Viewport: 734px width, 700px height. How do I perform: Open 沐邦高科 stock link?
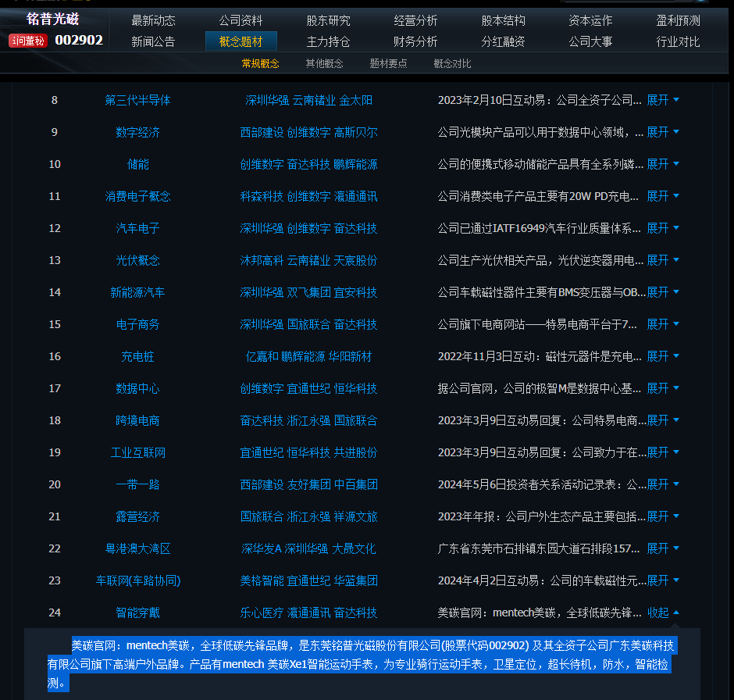point(262,260)
